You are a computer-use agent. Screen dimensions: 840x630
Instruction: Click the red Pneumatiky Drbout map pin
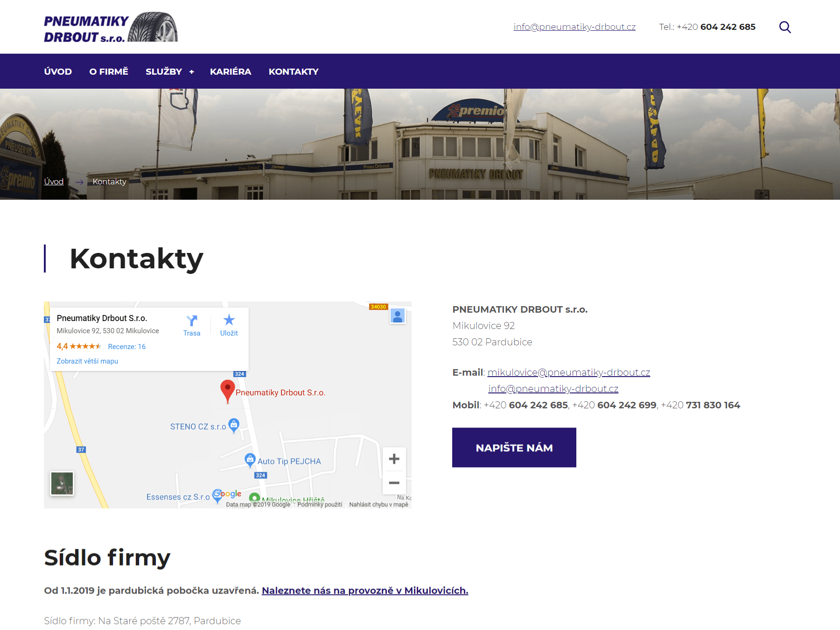pos(227,390)
